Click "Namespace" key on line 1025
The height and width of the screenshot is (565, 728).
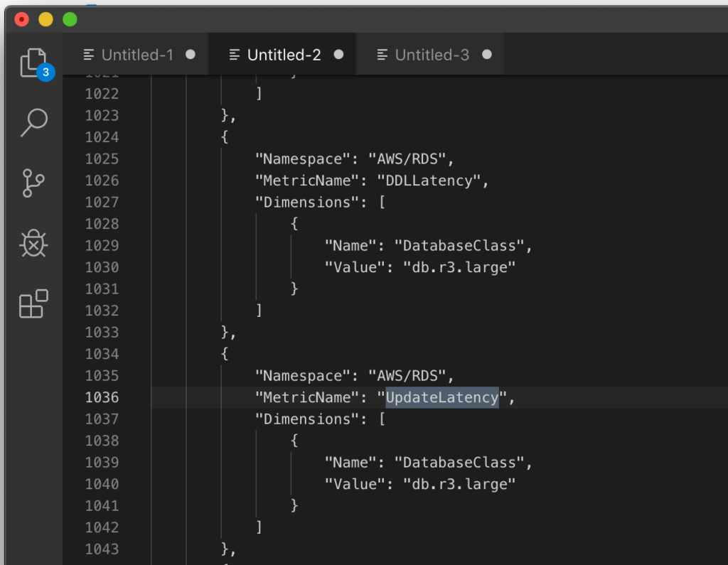point(302,158)
